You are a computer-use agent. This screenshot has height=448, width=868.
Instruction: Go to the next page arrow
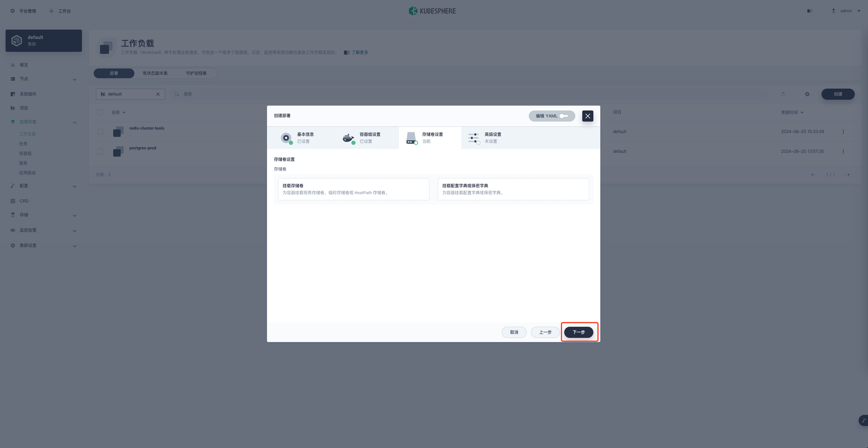point(847,175)
